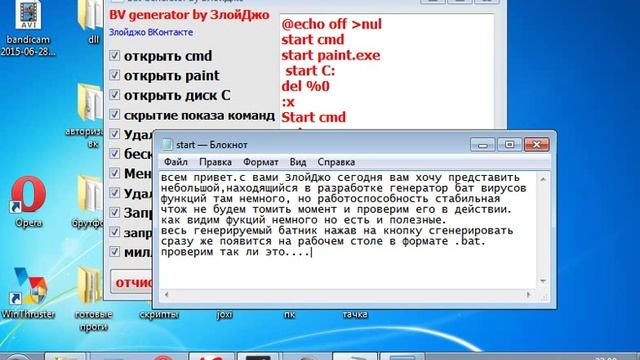640x360 pixels.
Task: Select the тачка desktop item label
Action: (x=355, y=315)
